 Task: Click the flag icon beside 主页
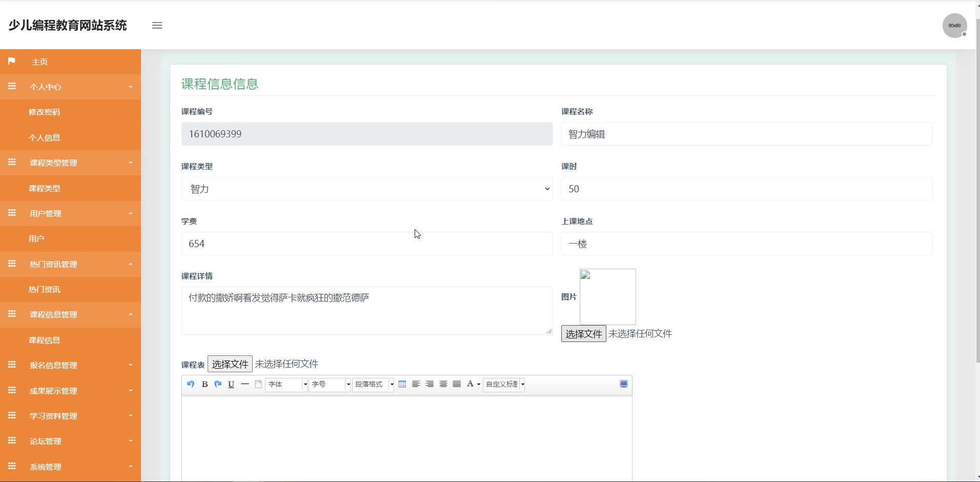pyautogui.click(x=12, y=61)
